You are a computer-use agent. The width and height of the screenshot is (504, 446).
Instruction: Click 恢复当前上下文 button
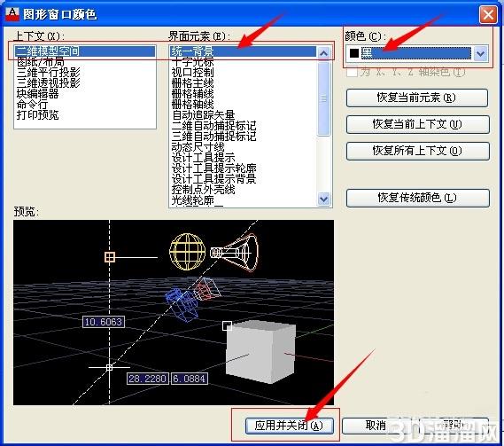point(417,124)
